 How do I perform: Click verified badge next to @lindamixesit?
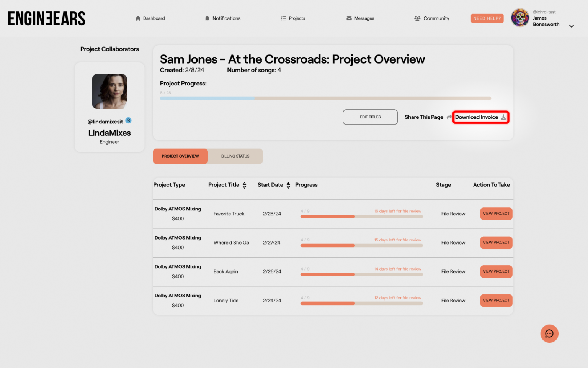129,121
